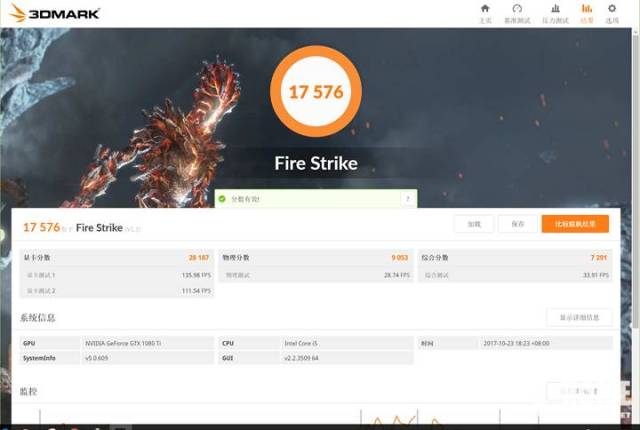Click the GUI label in system info

tap(227, 358)
